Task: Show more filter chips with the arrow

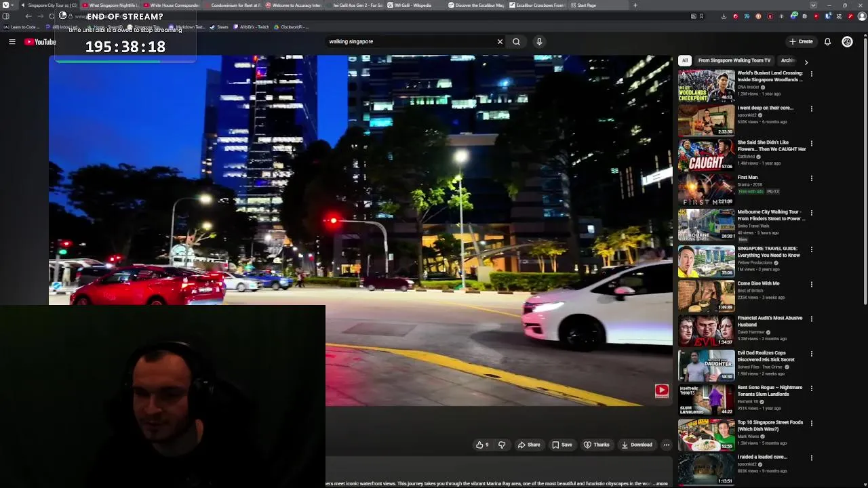Action: pos(806,62)
